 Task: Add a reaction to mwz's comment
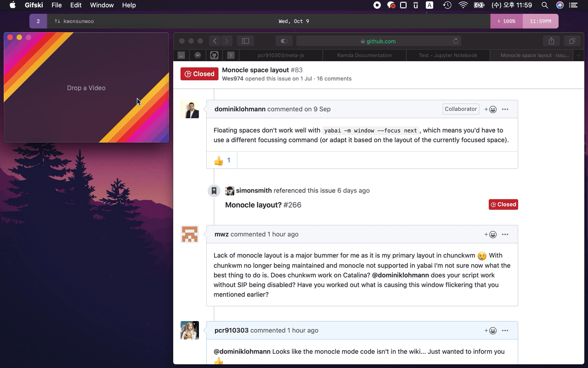click(491, 234)
